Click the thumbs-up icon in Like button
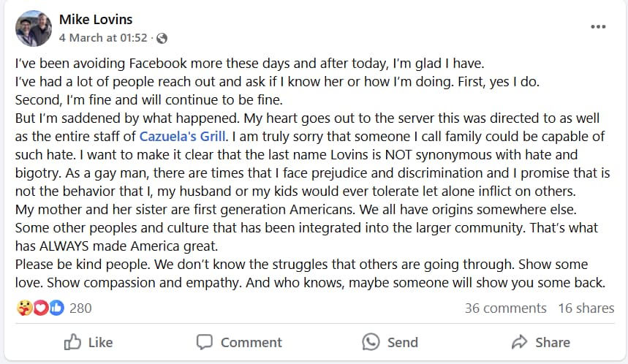The height and width of the screenshot is (364, 628). pos(73,341)
